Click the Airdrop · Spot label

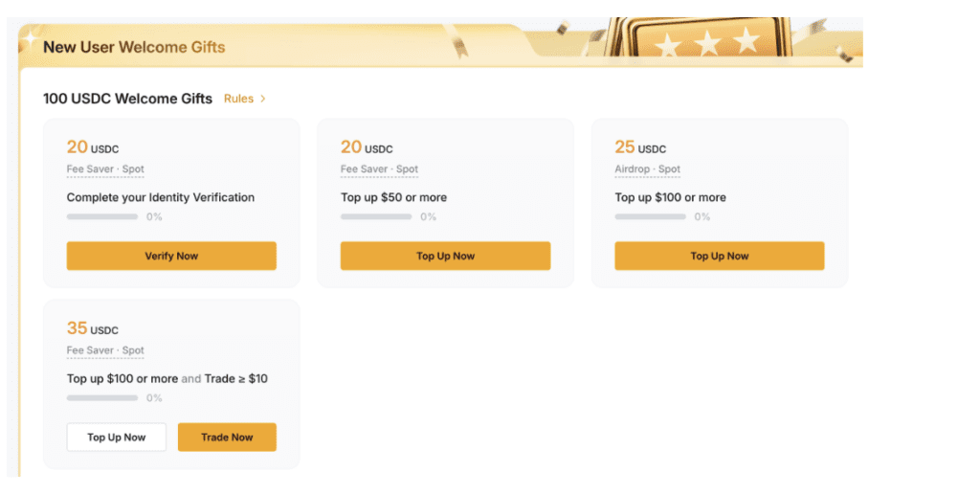point(647,169)
